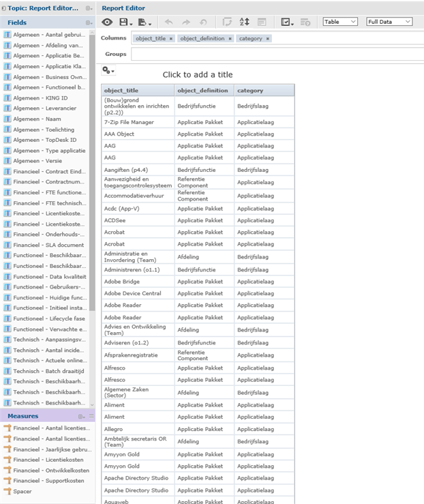Viewport: 424px width, 504px height.
Task: Click the Measures panel minimize lines icon
Action: coord(91,416)
